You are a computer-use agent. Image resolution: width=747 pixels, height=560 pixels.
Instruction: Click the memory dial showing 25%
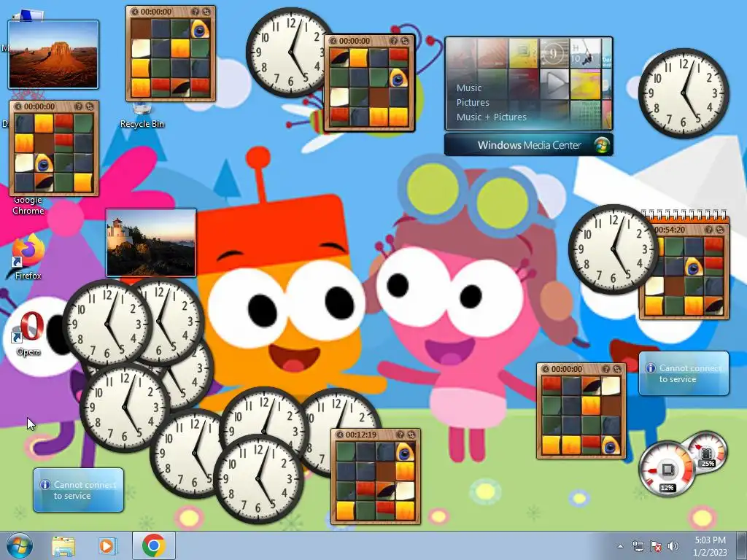tap(708, 451)
